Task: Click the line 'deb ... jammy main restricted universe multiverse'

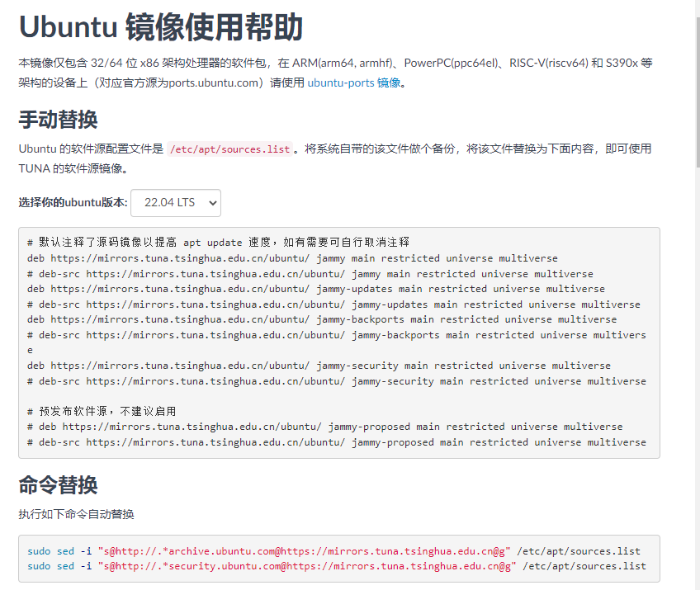Action: [x=292, y=258]
